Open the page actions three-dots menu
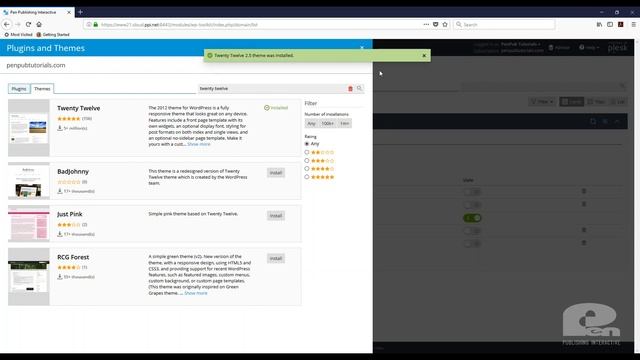Screen dimensions: 640x360 coord(426,24)
